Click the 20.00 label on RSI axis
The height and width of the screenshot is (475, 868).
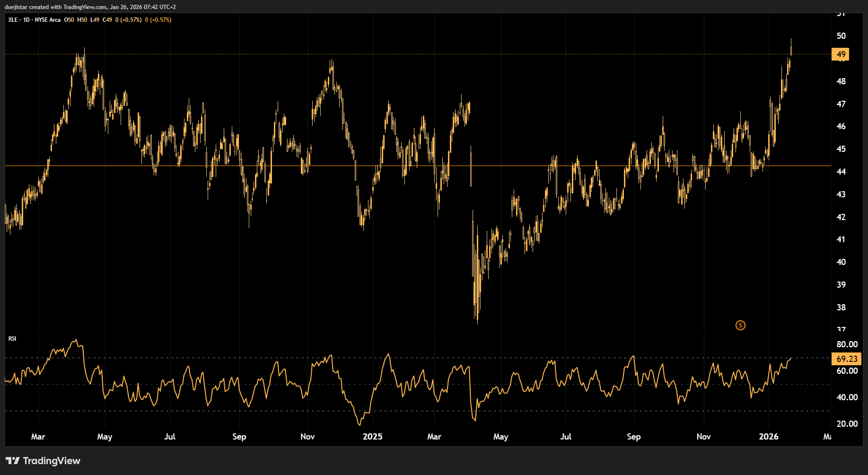[847, 424]
